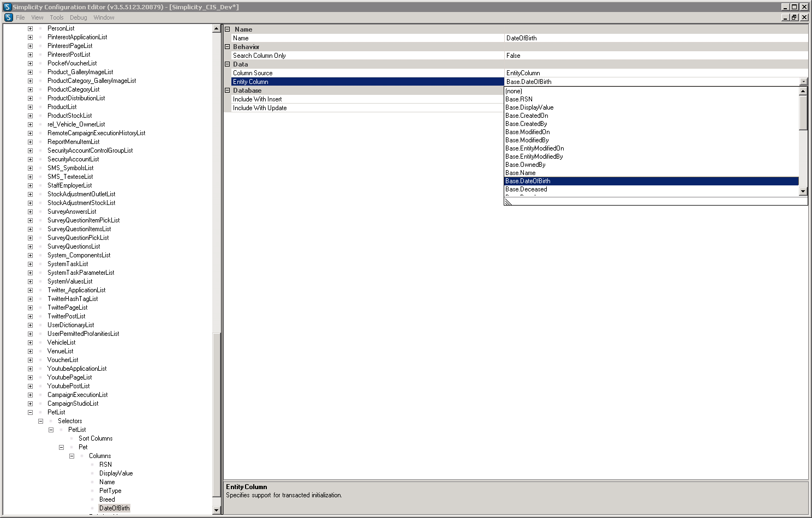Select the Entity Column property label
Viewport: 812px width, 518px height.
pyautogui.click(x=368, y=82)
